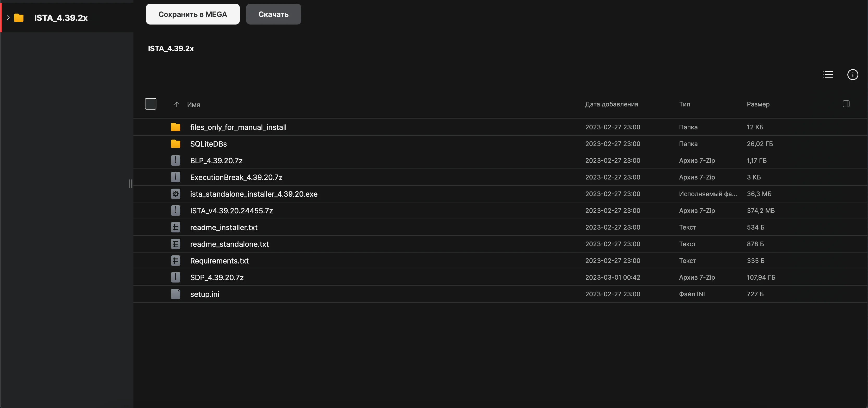868x408 pixels.
Task: Select the readme_standalone.txt file name
Action: click(x=229, y=244)
